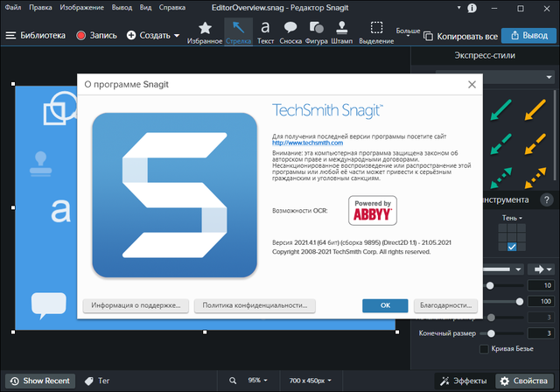Image resolution: width=560 pixels, height=392 pixels.
Task: Choose the solid teal arrow style
Action: (501, 109)
